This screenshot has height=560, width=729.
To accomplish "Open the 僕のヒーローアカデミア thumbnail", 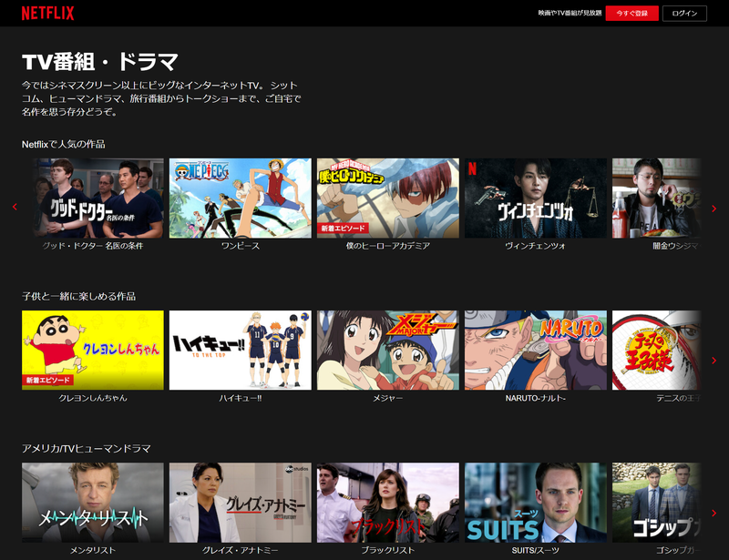I will coord(388,198).
